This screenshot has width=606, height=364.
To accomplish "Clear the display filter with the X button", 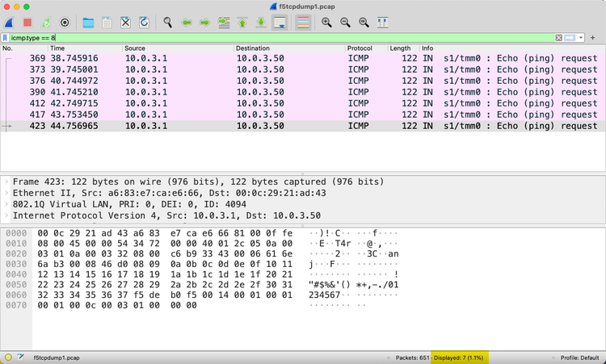I will 559,38.
